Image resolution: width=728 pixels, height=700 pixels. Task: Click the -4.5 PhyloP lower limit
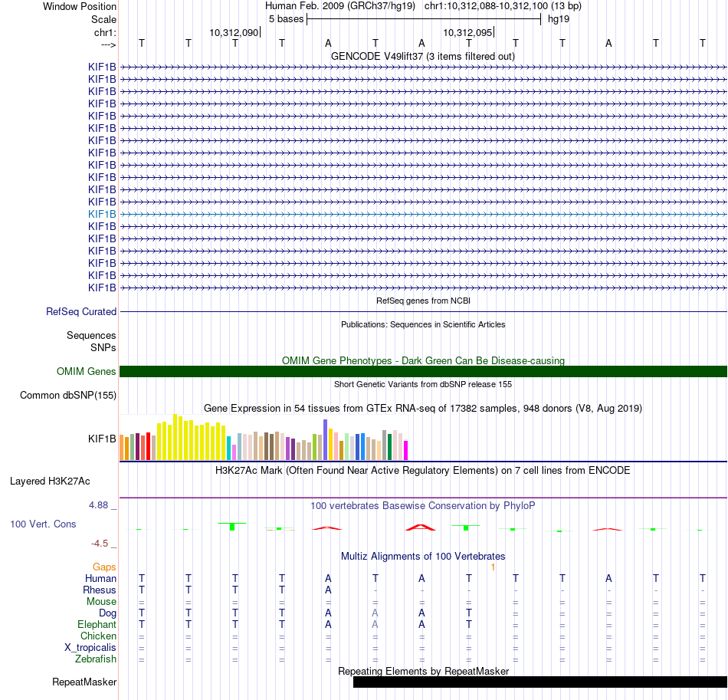click(100, 544)
